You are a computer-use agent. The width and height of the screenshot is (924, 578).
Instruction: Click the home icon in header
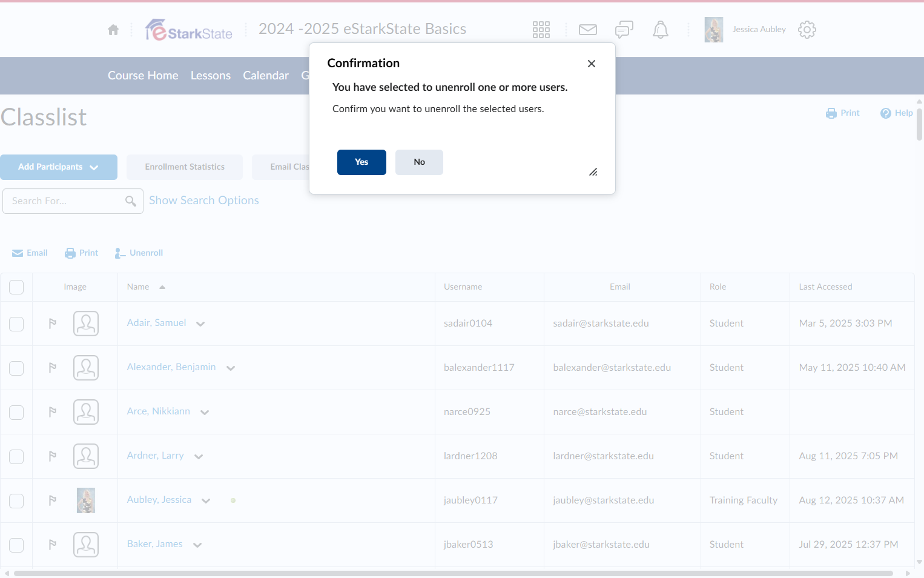pos(113,30)
